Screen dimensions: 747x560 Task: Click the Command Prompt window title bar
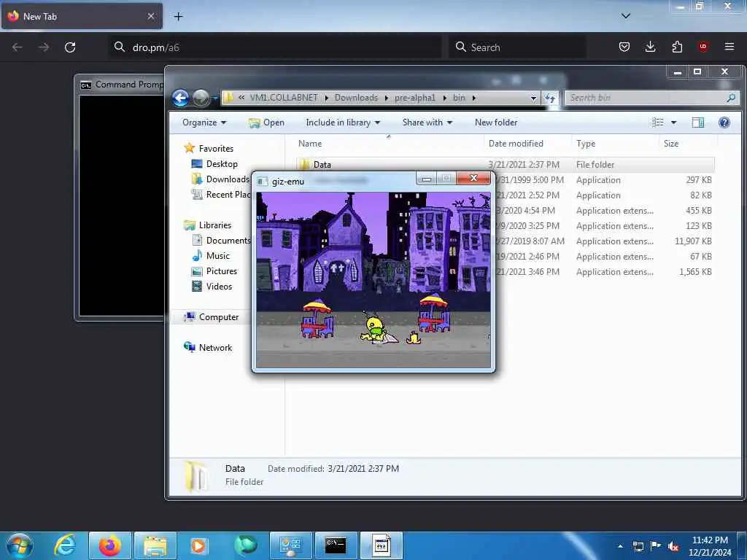point(121,85)
